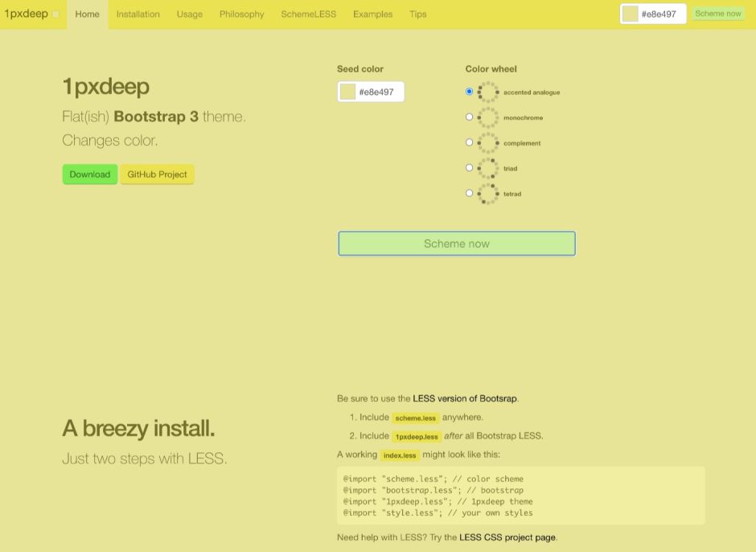Click the monochrome color wheel icon
The height and width of the screenshot is (552, 756).
[x=489, y=117]
